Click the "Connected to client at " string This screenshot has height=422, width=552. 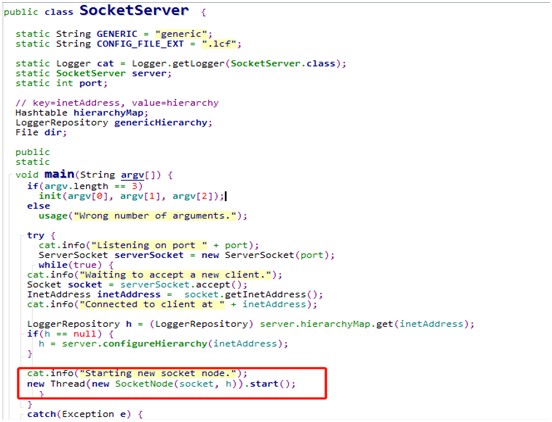click(x=152, y=304)
